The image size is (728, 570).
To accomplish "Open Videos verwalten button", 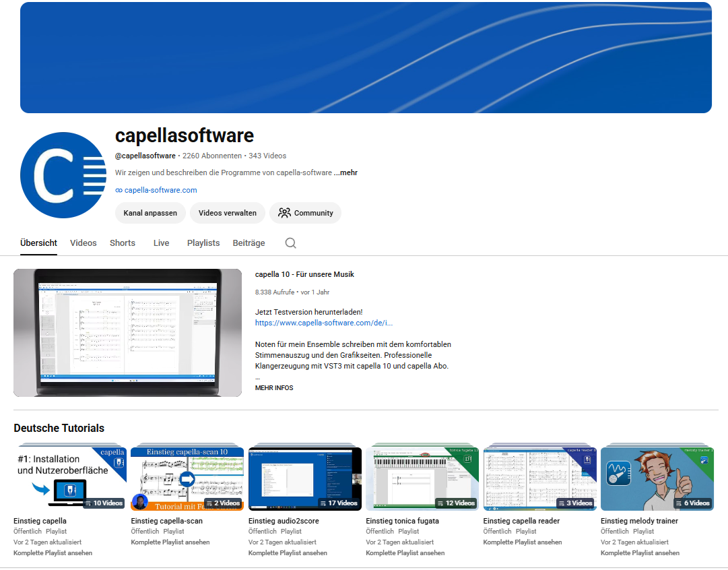I will coord(228,213).
